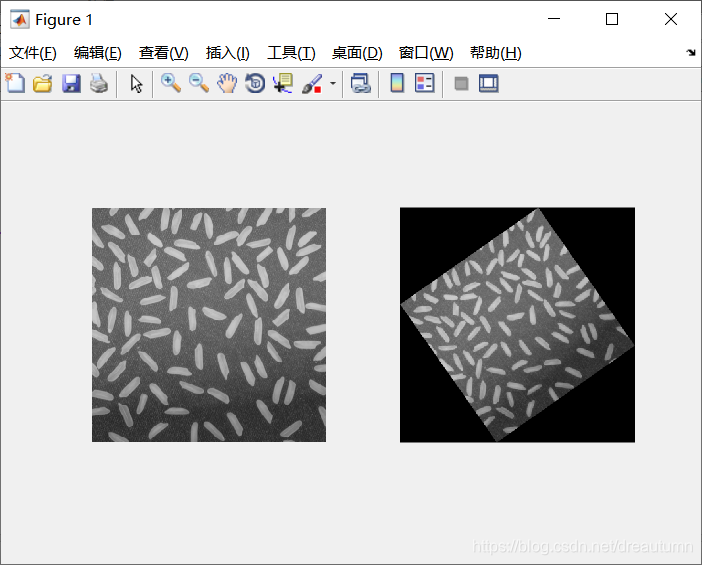Click the rotated rice image on the right
Viewport: 702px width, 565px height.
517,325
